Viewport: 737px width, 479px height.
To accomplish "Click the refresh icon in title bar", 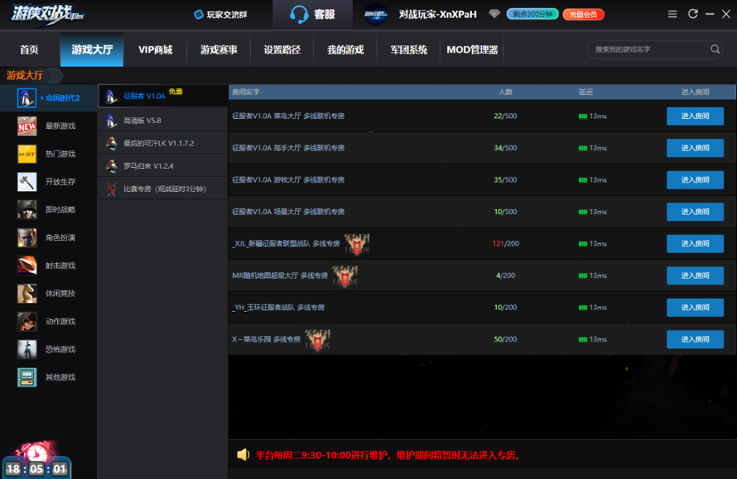I will pyautogui.click(x=692, y=14).
